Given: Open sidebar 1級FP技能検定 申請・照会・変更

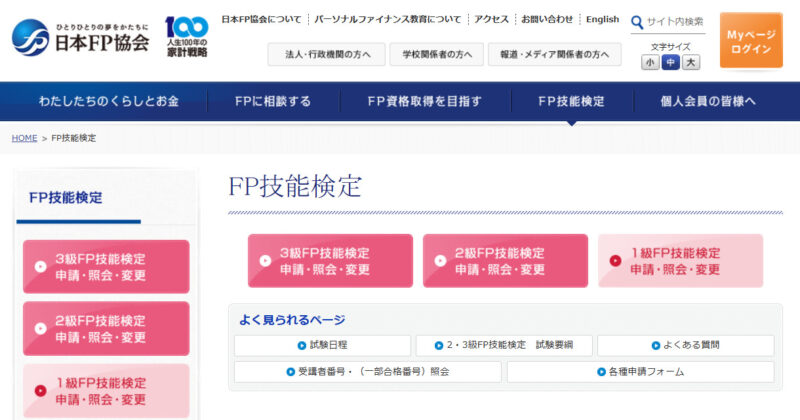Looking at the screenshot, I should click(106, 391).
